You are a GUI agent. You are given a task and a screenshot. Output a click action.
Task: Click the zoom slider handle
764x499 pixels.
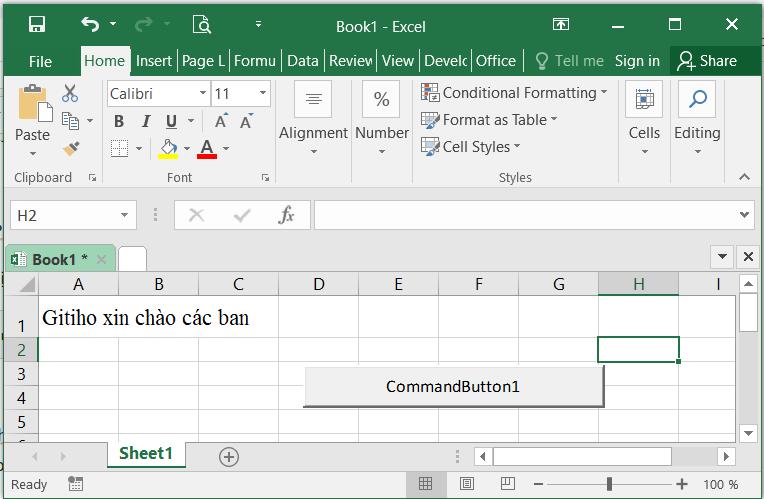[609, 484]
